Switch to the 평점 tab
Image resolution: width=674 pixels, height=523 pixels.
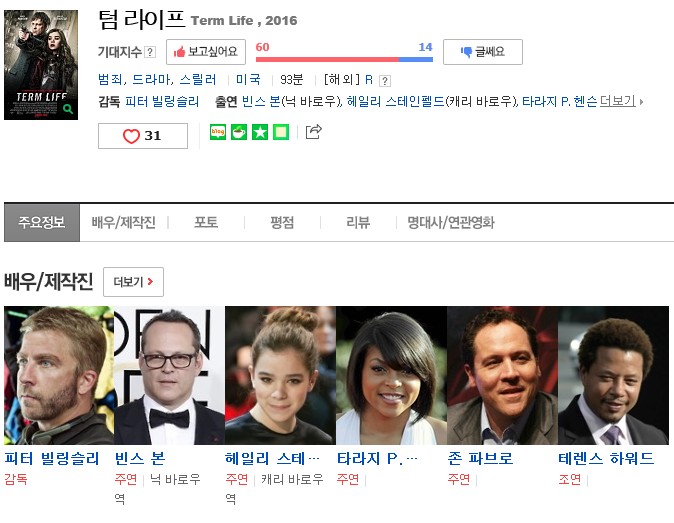pos(282,223)
